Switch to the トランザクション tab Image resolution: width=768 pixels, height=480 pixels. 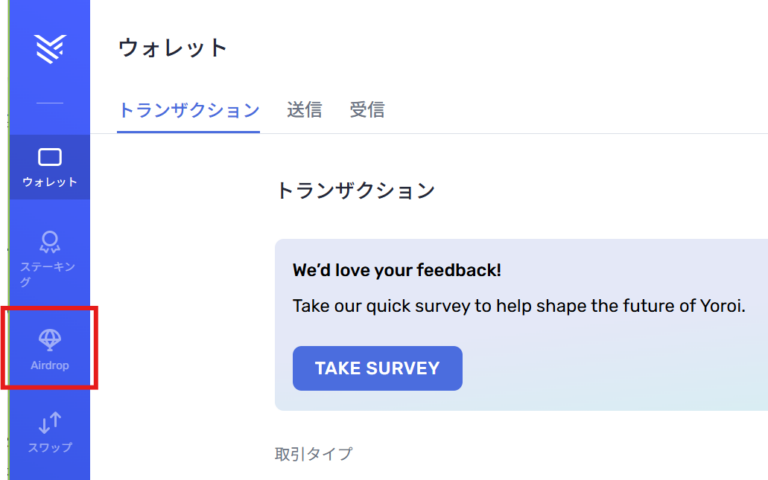pos(188,110)
